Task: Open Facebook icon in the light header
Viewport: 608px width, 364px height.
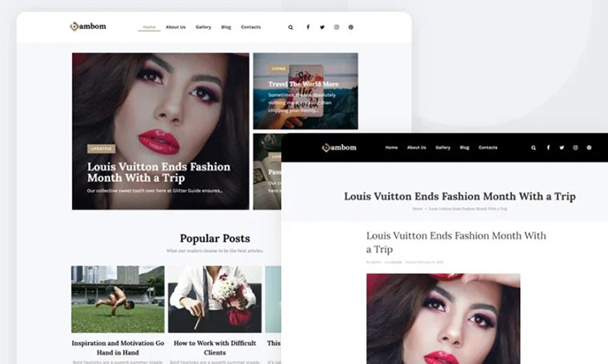Action: coord(308,27)
